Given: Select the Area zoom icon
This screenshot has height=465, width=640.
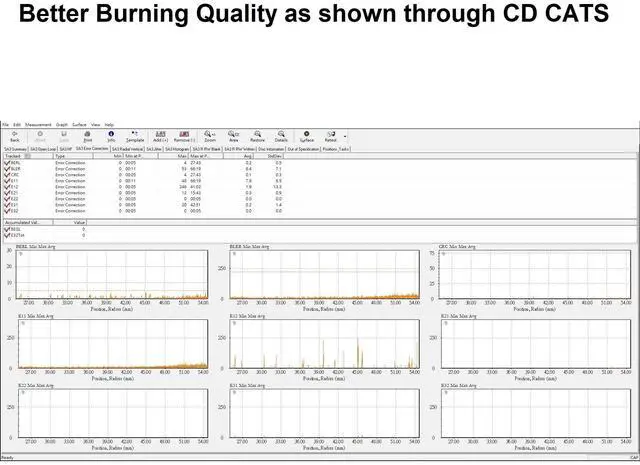Looking at the screenshot, I should 233,136.
